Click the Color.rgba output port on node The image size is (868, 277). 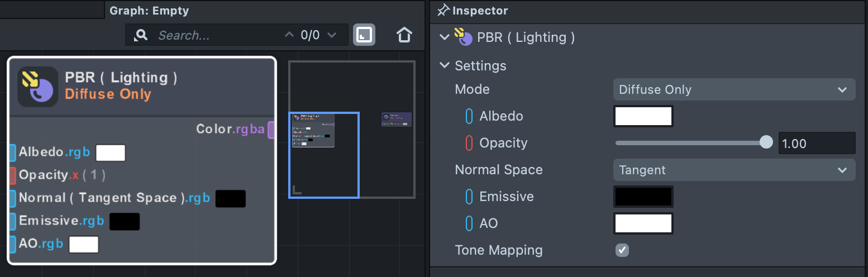[271, 130]
